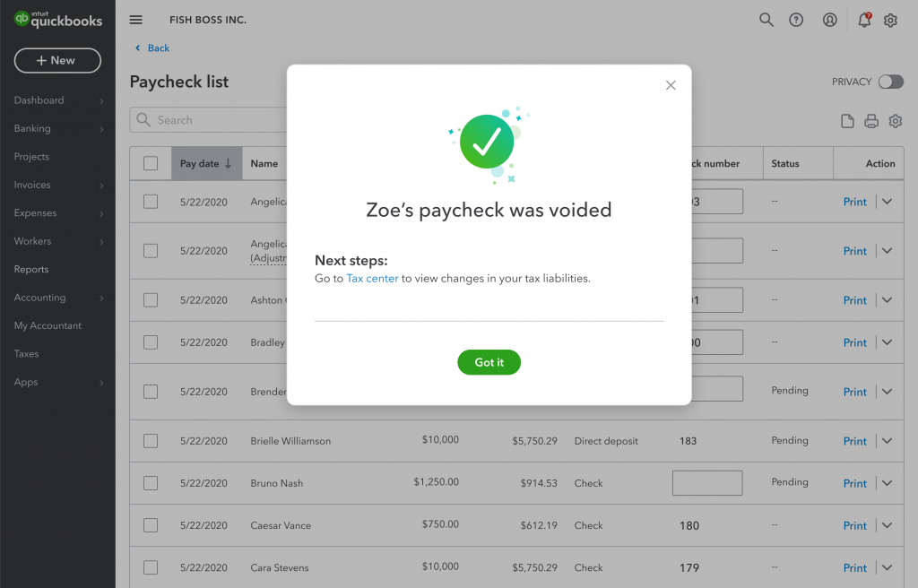This screenshot has height=588, width=918.
Task: Open Reports in the sidebar
Action: point(31,270)
